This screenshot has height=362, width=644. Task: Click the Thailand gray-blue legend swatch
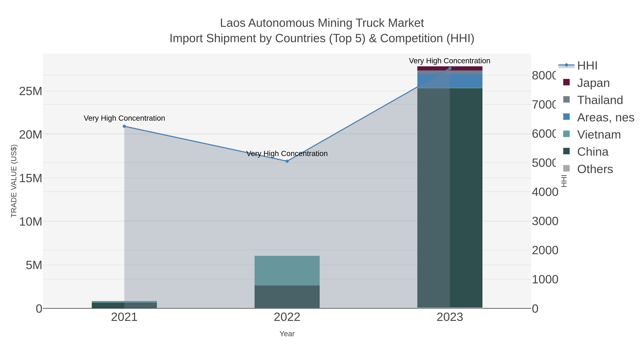point(566,99)
